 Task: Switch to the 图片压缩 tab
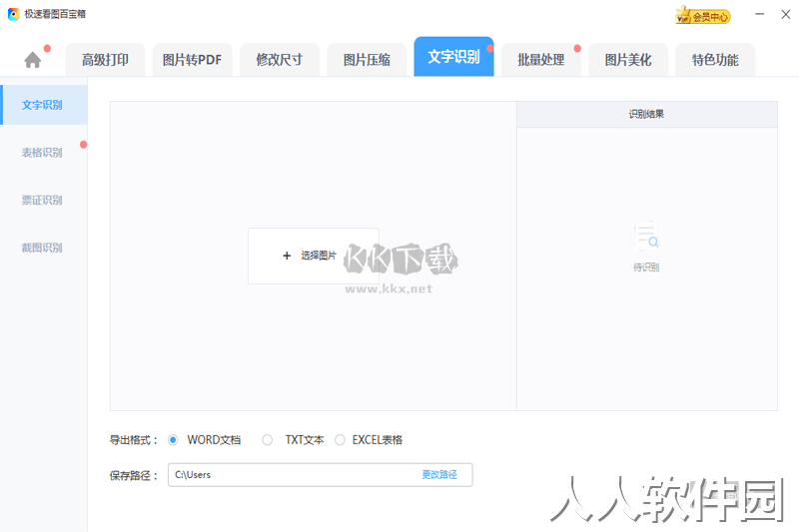tap(367, 60)
